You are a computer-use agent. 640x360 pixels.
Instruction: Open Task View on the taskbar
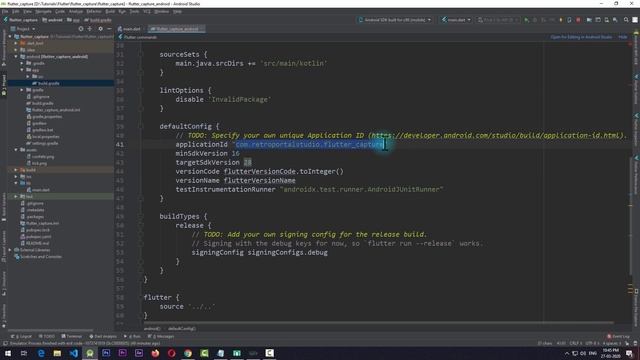click(x=24, y=353)
